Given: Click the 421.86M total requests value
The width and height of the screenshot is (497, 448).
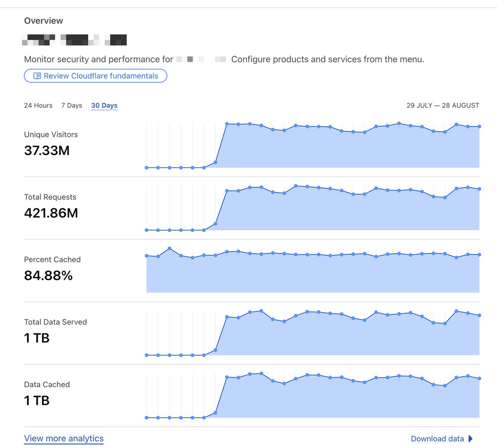Looking at the screenshot, I should (51, 213).
